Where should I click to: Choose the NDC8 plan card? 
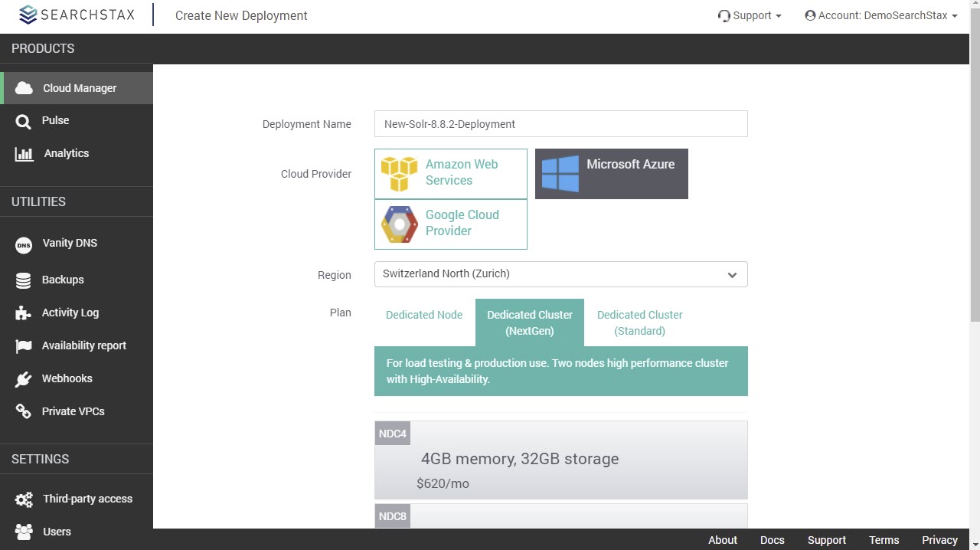pyautogui.click(x=560, y=516)
